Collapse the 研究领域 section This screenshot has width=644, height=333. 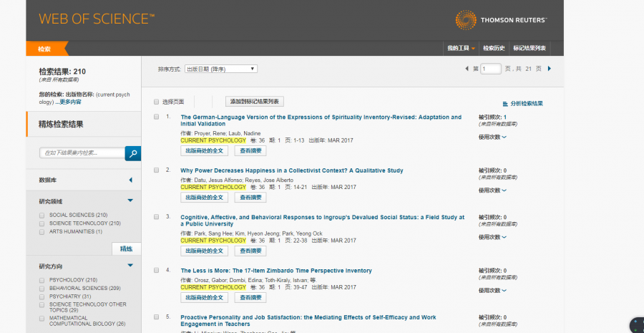(x=130, y=201)
